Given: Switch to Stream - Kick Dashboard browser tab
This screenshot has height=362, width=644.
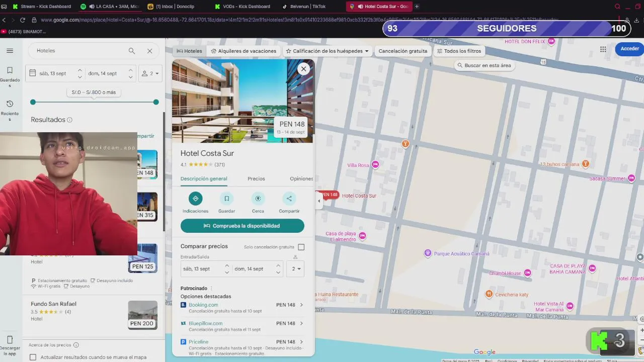Looking at the screenshot, I should pos(41,7).
